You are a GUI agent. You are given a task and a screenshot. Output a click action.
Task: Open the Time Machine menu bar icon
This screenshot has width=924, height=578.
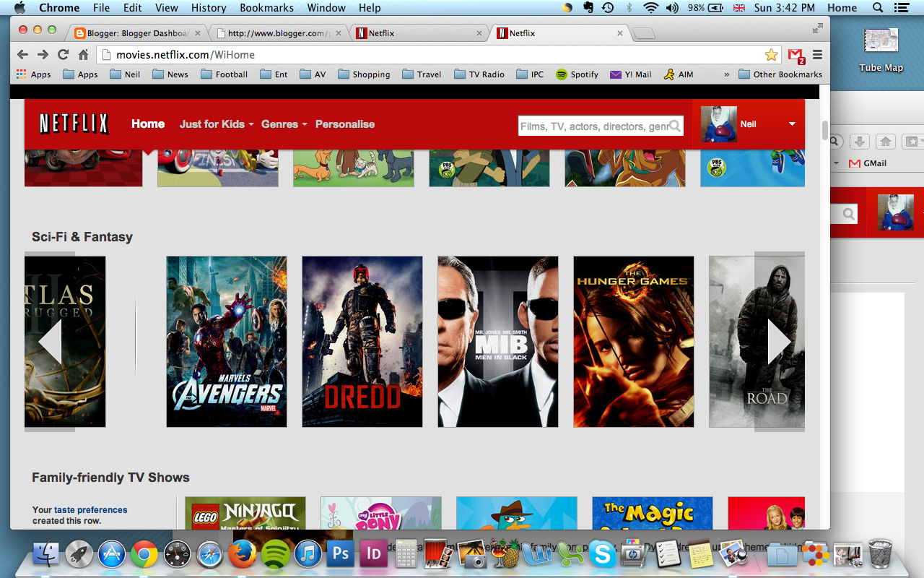pos(609,8)
